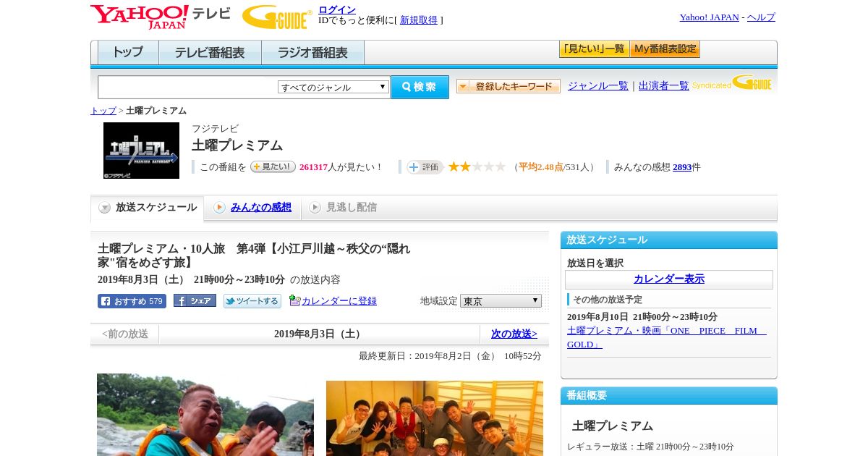Click the 次の放送> link
This screenshot has height=456, width=868.
pos(514,334)
